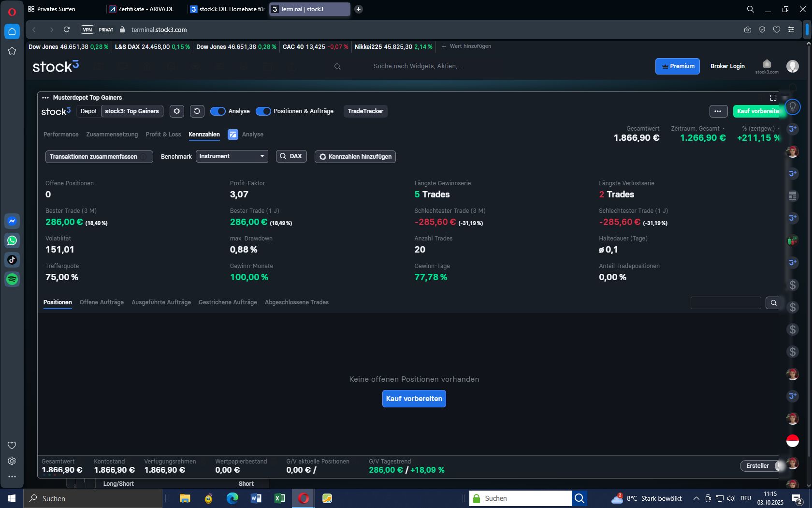Expand the Musterdepot widget to fullscreen
Screen dimensions: 812x508
(773, 98)
